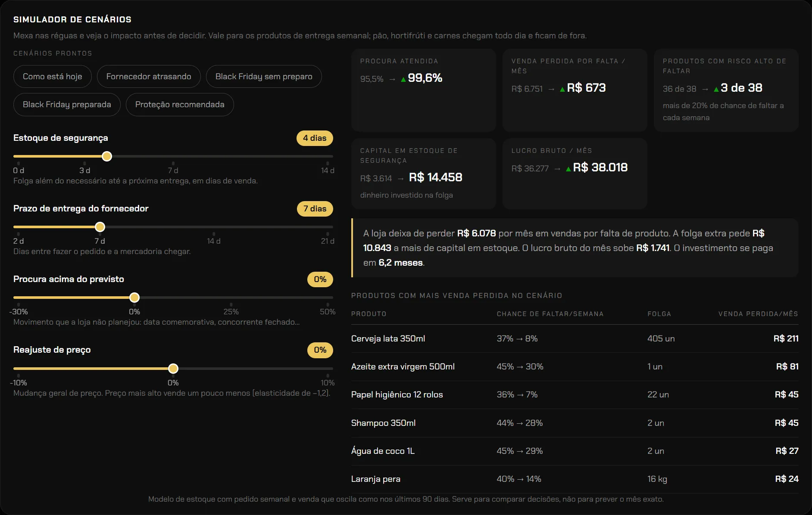Image resolution: width=812 pixels, height=515 pixels.
Task: Click the Reajuste de preço slider handle
Action: tap(173, 369)
